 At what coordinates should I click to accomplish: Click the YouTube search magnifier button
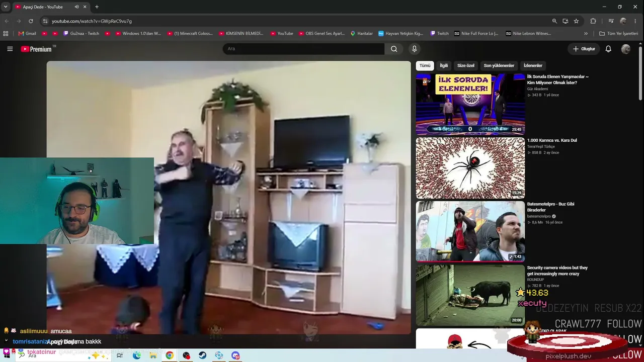[394, 49]
